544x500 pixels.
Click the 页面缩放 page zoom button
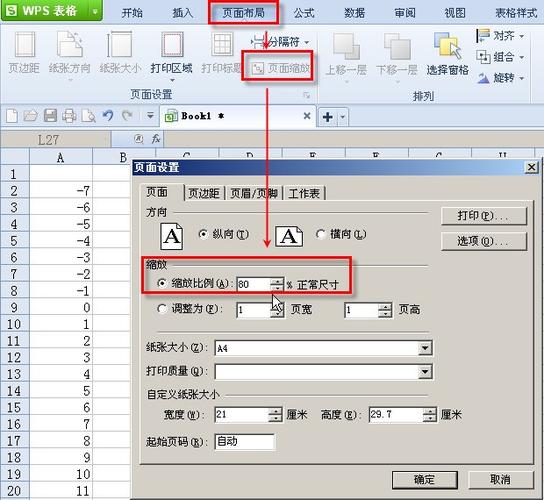coord(281,68)
